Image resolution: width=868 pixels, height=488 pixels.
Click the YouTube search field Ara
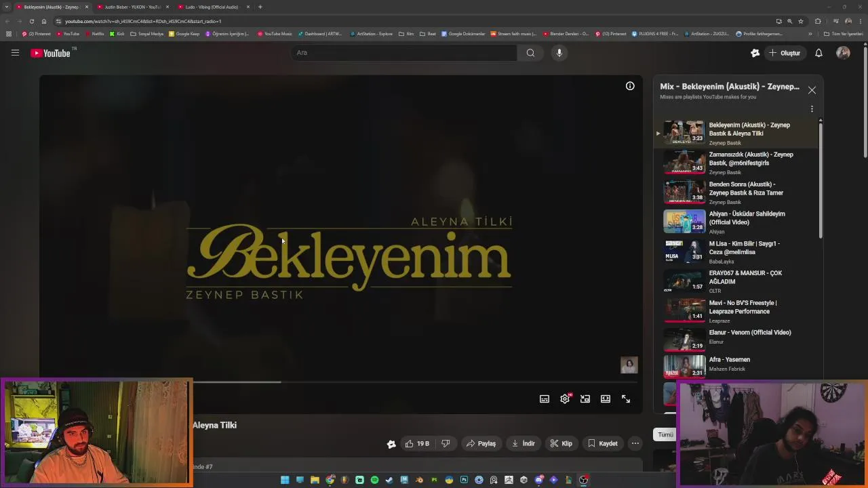404,53
